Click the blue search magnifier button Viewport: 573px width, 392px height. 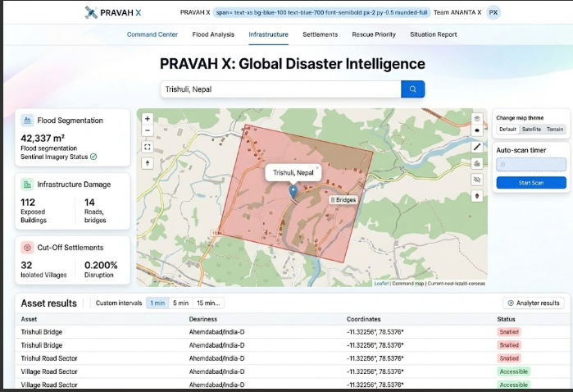pyautogui.click(x=412, y=89)
